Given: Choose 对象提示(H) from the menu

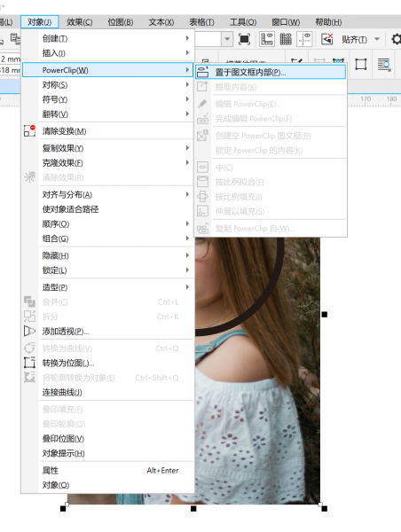Looking at the screenshot, I should (107, 453).
